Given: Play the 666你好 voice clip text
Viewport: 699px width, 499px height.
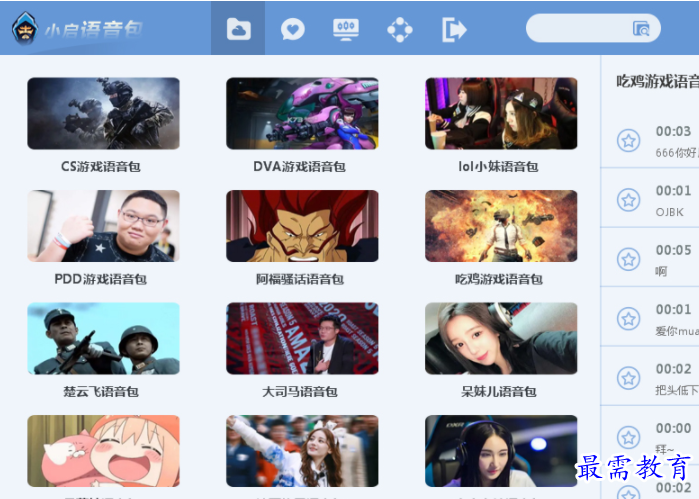Looking at the screenshot, I should pos(677,153).
